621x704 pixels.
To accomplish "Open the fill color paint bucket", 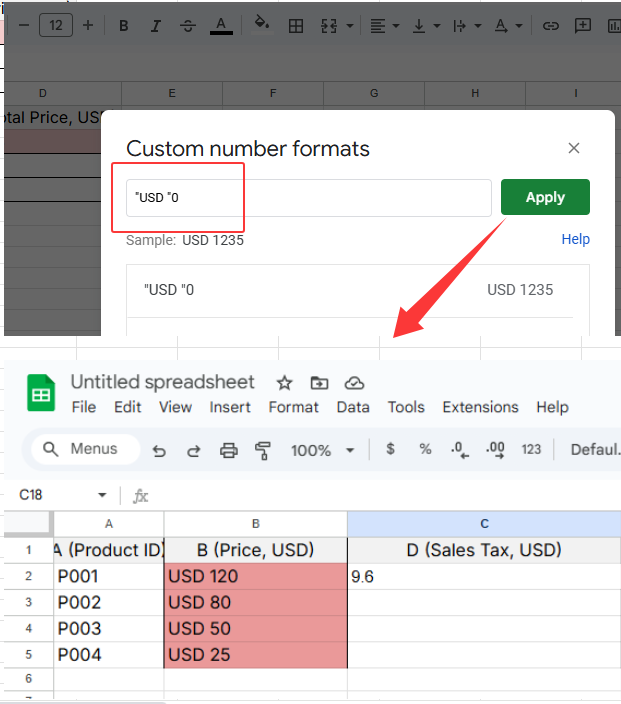I will [x=262, y=25].
